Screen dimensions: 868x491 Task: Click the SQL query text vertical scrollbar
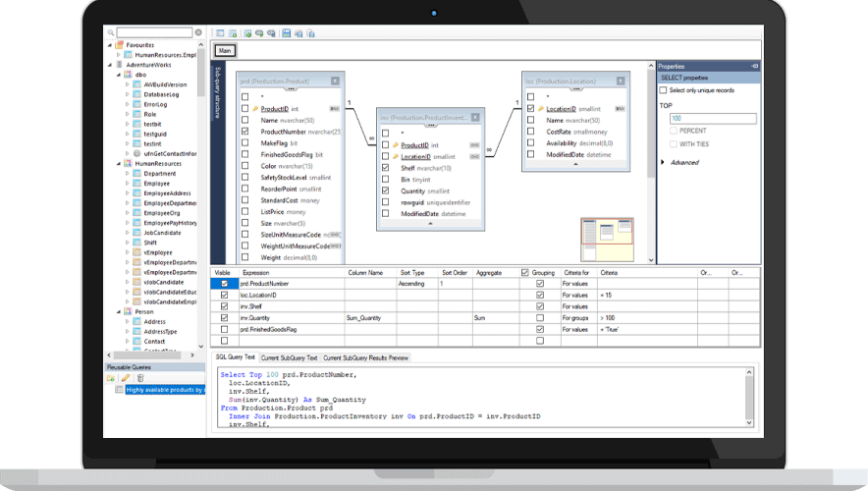pos(749,398)
